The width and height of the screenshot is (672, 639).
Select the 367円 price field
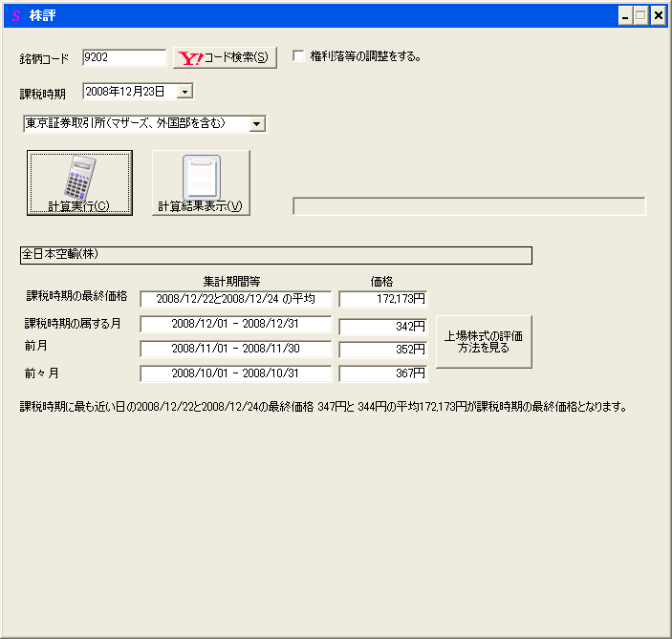(x=382, y=373)
